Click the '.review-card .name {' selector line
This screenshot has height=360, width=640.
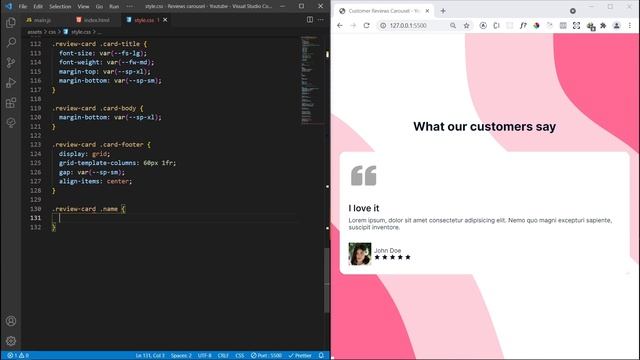click(89, 209)
